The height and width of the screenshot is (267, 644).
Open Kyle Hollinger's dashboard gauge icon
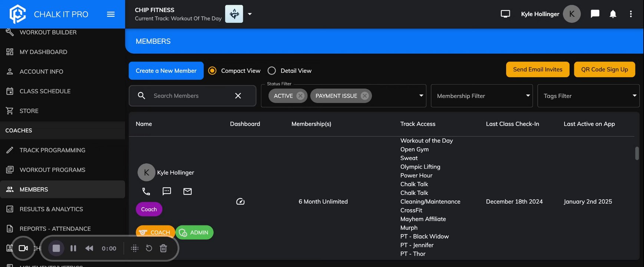240,202
